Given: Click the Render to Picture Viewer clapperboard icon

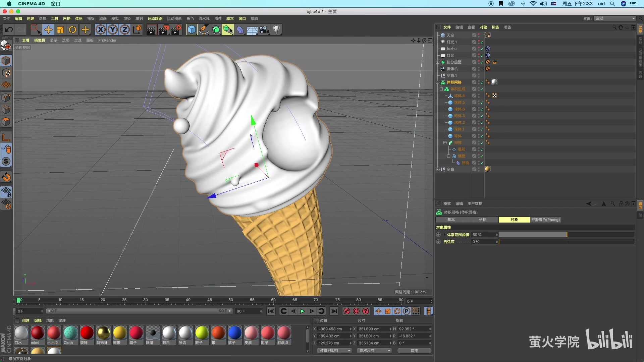Looking at the screenshot, I should (x=164, y=30).
